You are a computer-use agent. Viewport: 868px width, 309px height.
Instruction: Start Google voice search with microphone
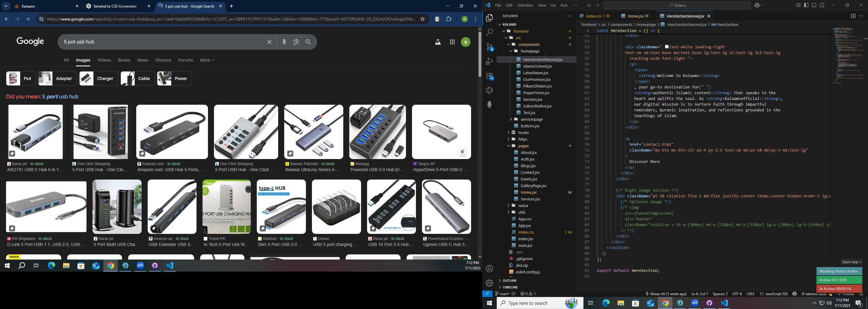point(284,42)
